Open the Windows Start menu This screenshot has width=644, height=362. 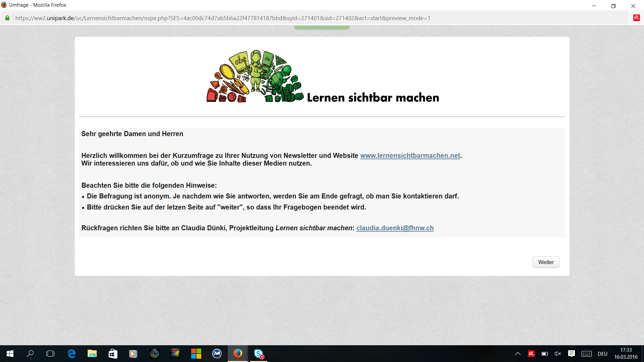click(10, 354)
